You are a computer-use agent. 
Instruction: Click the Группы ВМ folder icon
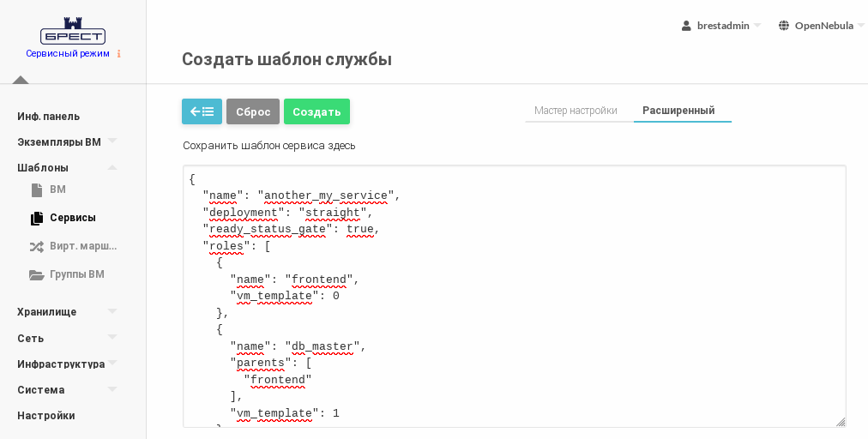click(37, 274)
